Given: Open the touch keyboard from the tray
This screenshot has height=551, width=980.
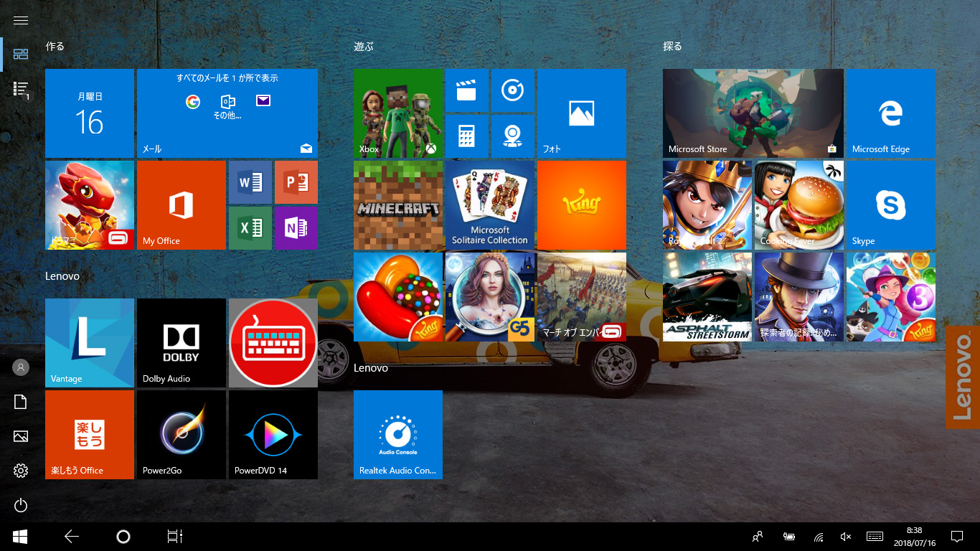Looking at the screenshot, I should click(x=875, y=537).
